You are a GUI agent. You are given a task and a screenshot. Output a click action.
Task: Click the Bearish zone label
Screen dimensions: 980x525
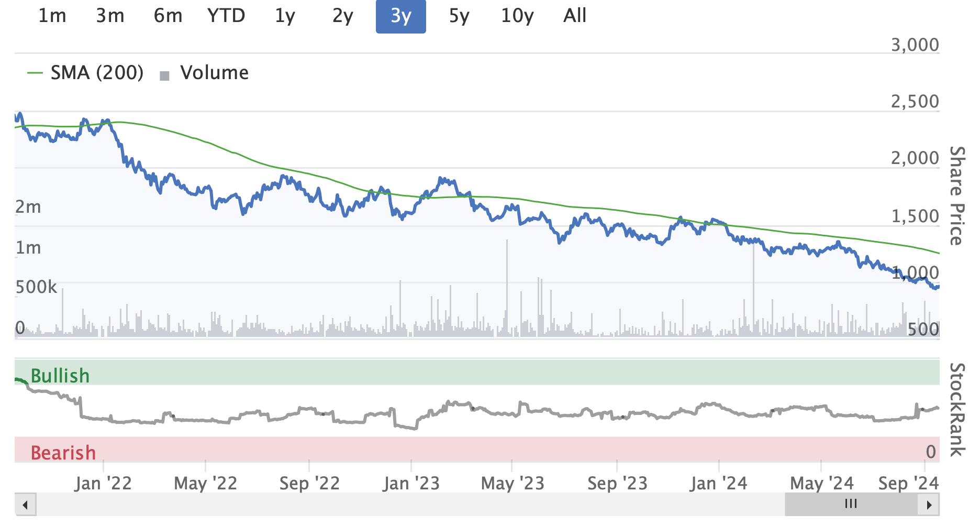point(63,453)
